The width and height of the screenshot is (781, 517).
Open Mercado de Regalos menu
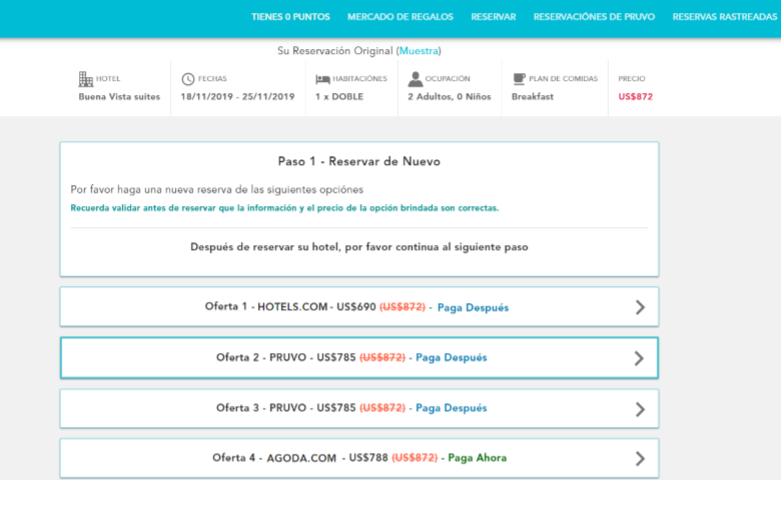400,17
